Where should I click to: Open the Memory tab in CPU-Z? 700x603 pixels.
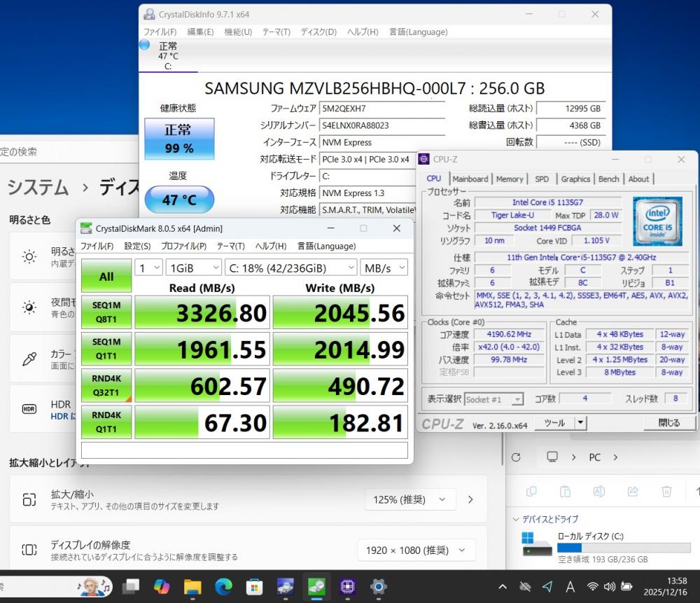click(x=510, y=179)
